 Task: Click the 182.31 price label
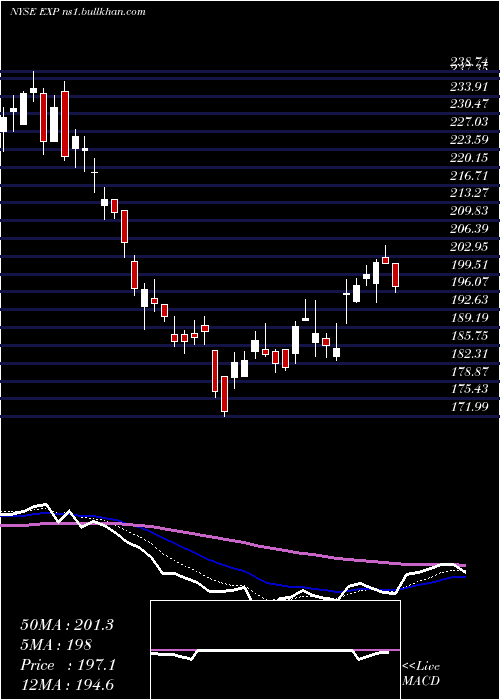[468, 354]
